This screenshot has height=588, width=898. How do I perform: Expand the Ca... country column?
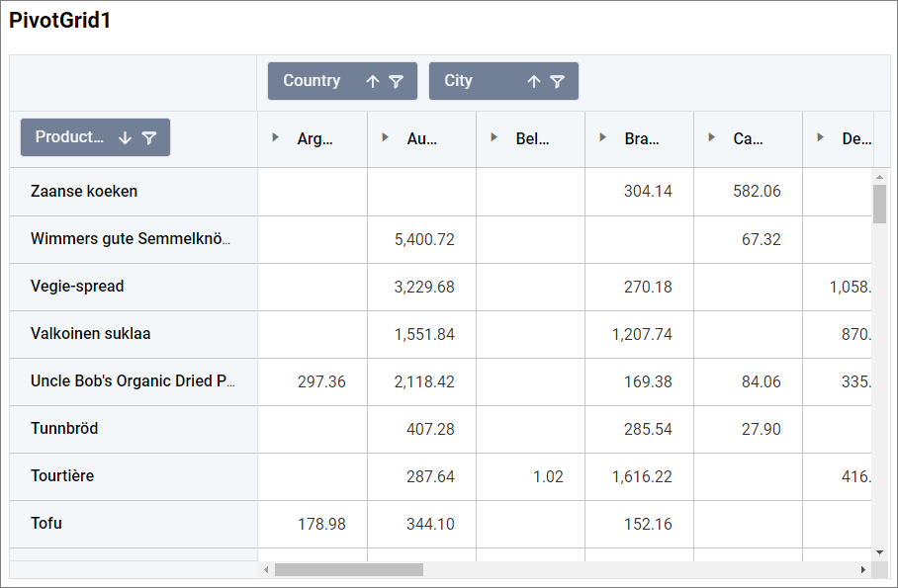[x=711, y=137]
